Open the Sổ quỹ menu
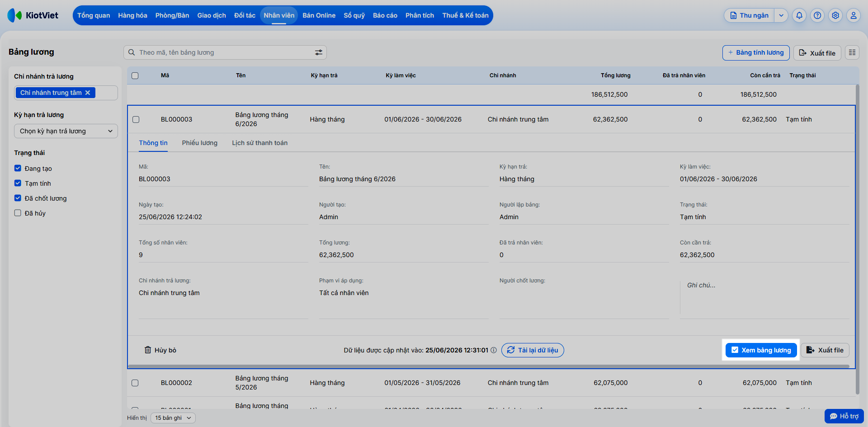868x427 pixels. coord(354,15)
